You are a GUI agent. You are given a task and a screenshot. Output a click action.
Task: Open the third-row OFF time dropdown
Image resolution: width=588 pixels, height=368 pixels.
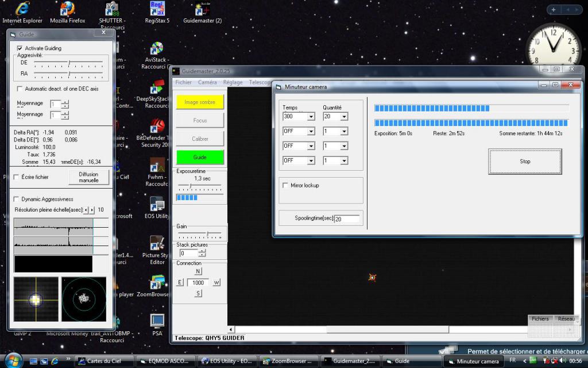pyautogui.click(x=311, y=145)
